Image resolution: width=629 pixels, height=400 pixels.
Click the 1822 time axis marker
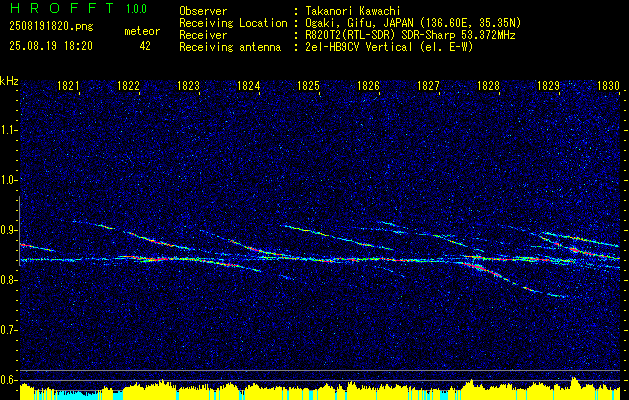[x=128, y=85]
